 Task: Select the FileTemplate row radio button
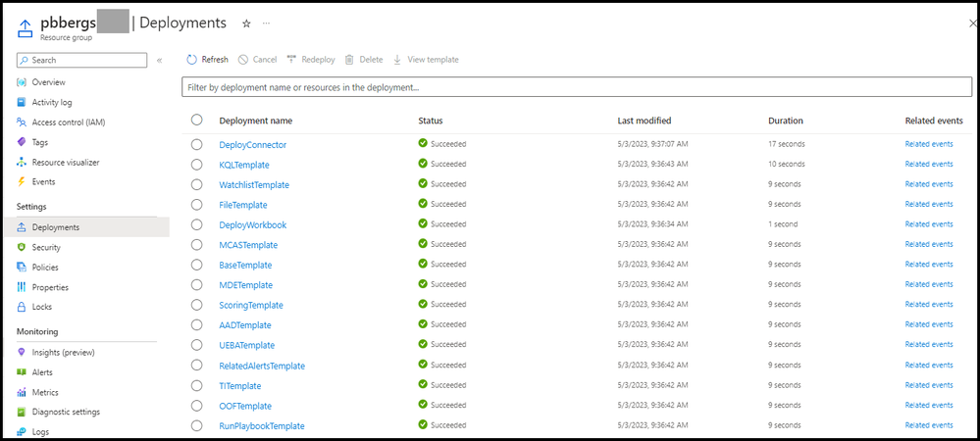(197, 204)
